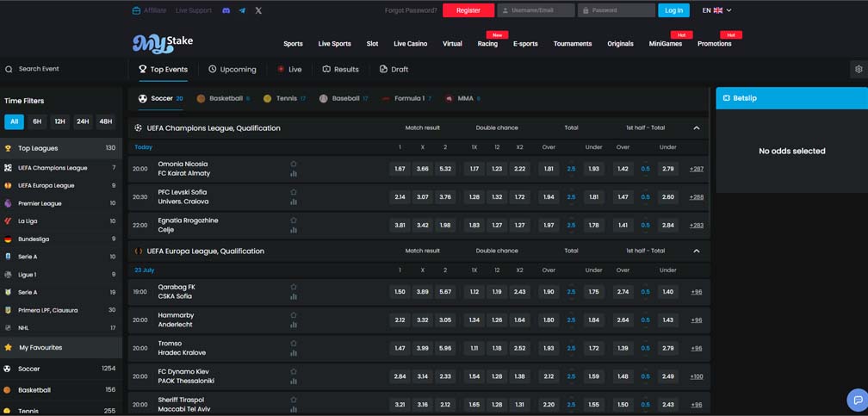Focus the Username/Email input field
Screen dimensions: 868x416
click(536, 10)
